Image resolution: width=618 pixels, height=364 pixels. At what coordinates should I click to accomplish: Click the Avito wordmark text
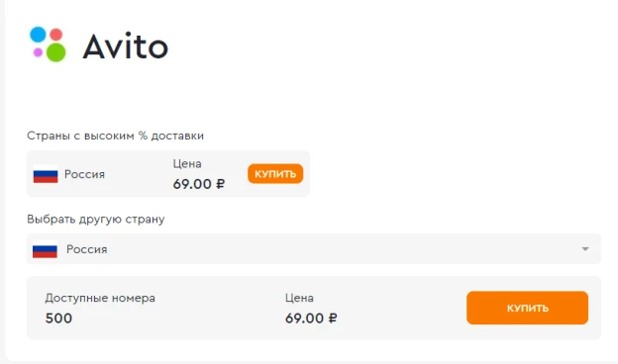[x=126, y=46]
